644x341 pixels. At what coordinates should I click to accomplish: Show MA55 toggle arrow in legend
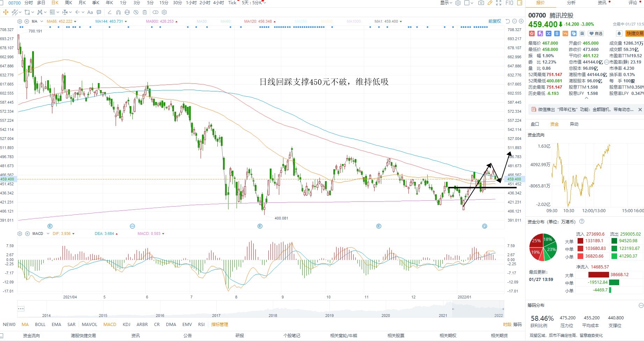point(75,22)
